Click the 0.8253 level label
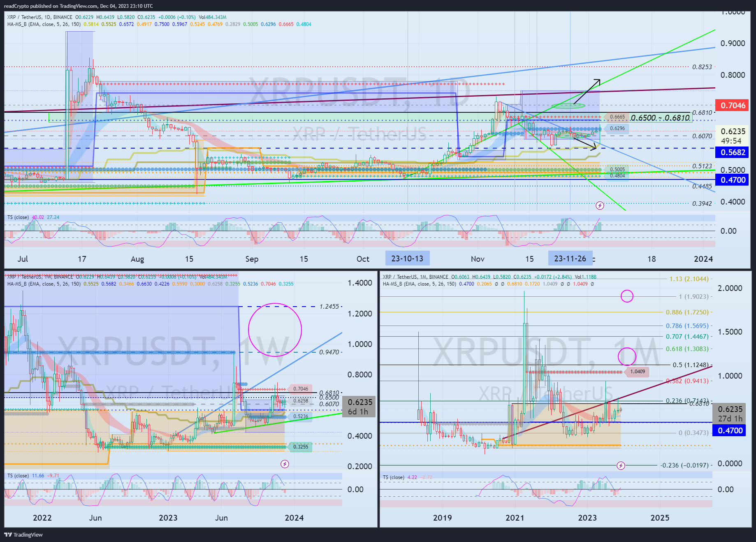756x542 pixels. click(702, 67)
